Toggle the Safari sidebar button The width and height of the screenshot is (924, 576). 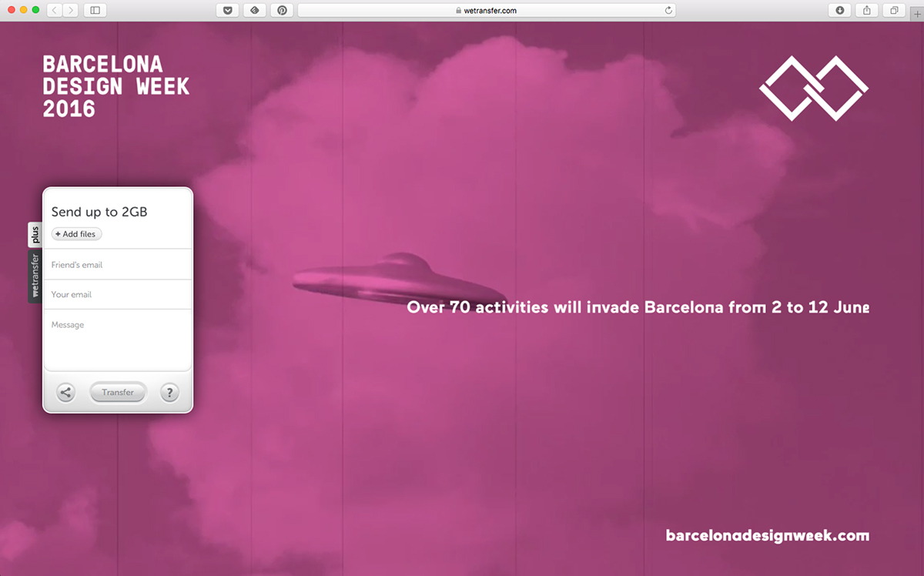(95, 10)
